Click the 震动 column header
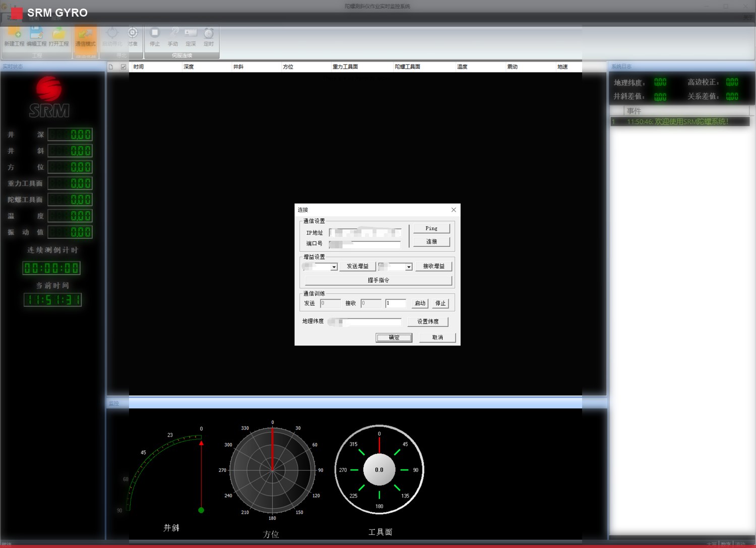756x548 pixels. pos(530,66)
